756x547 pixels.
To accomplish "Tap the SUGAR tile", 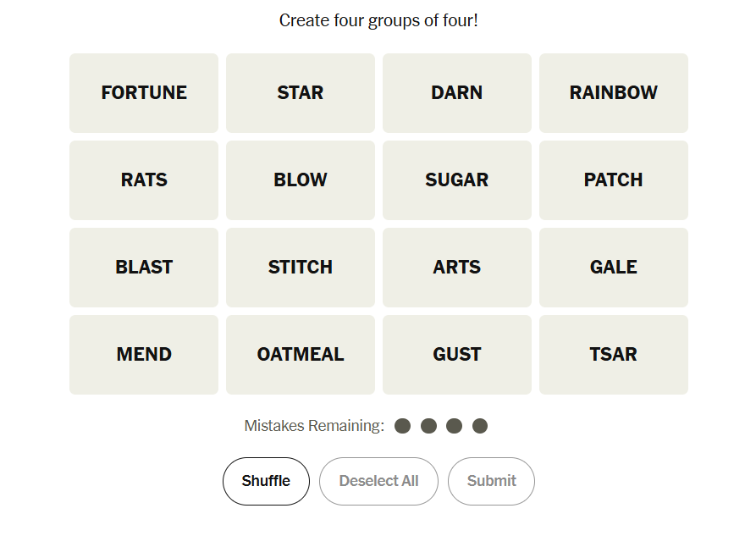I will click(457, 180).
